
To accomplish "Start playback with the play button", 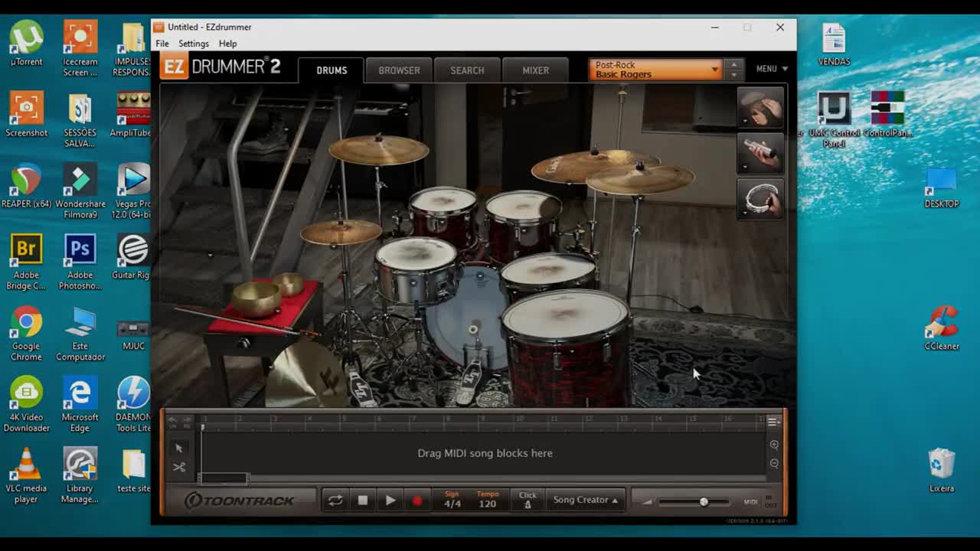I will tap(390, 500).
